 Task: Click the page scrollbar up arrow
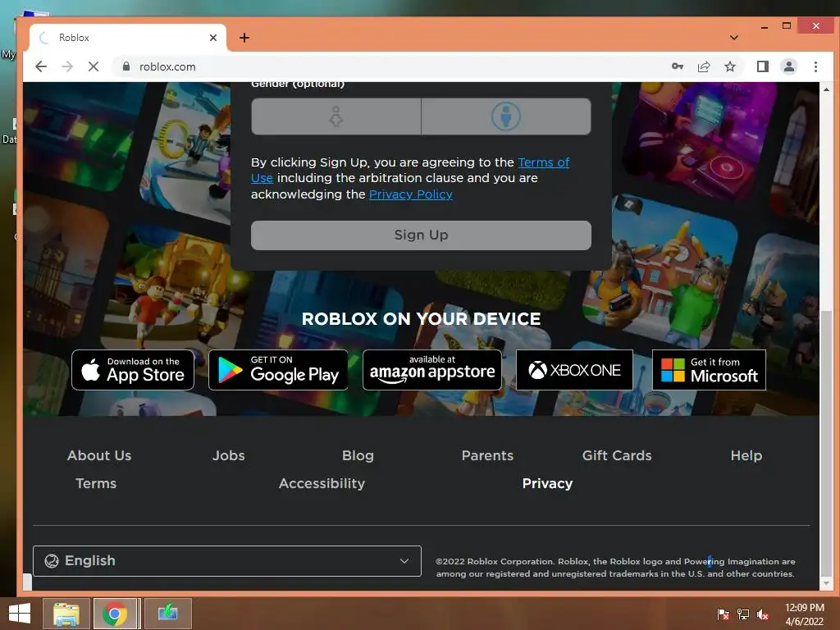[825, 89]
